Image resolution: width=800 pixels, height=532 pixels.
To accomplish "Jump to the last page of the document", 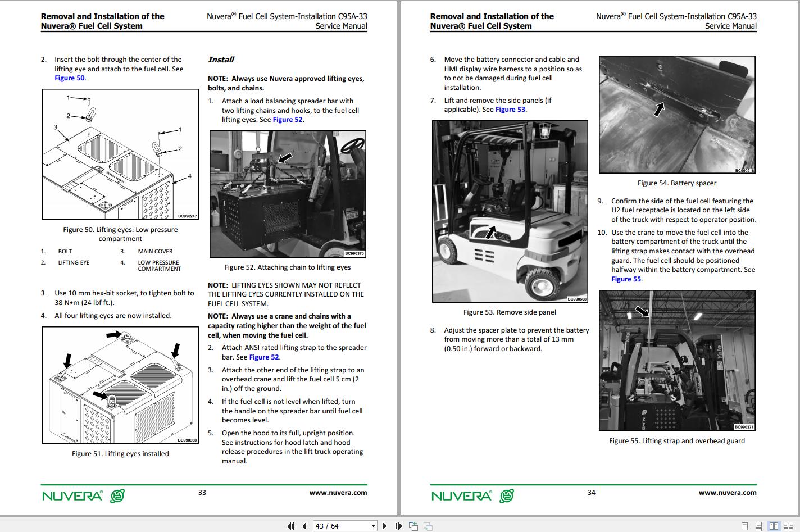I will tap(398, 526).
